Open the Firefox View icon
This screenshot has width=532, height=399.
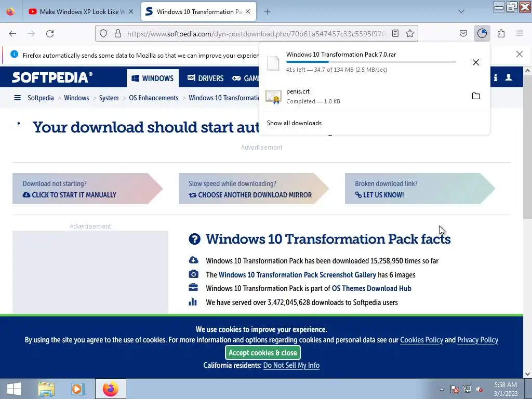coord(10,11)
